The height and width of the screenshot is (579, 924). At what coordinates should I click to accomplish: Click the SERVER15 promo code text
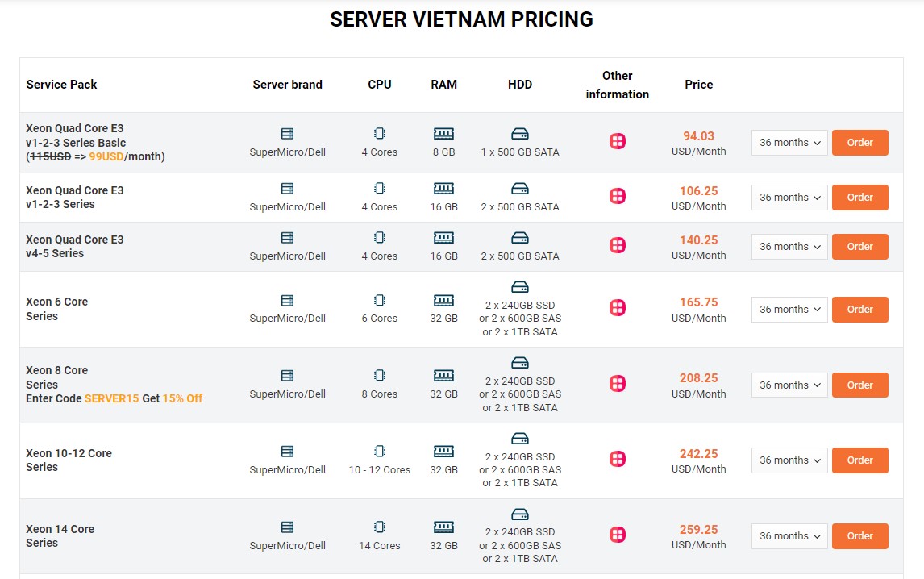coord(112,398)
